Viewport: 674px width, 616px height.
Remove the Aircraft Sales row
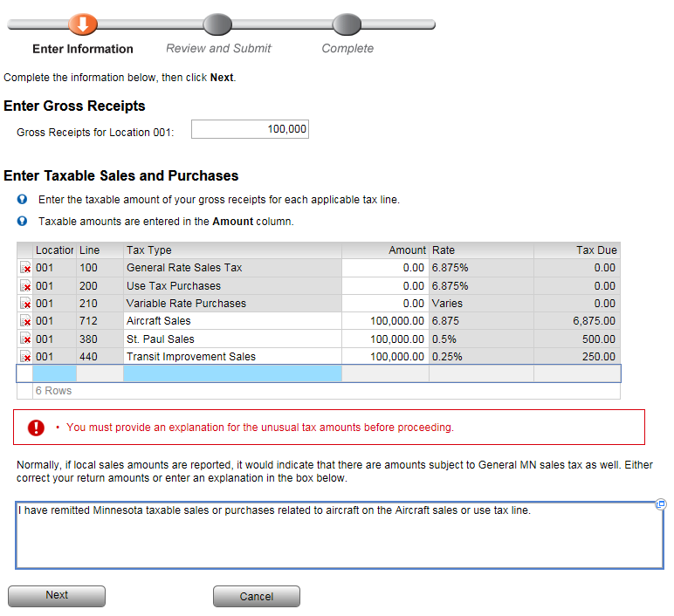25,321
